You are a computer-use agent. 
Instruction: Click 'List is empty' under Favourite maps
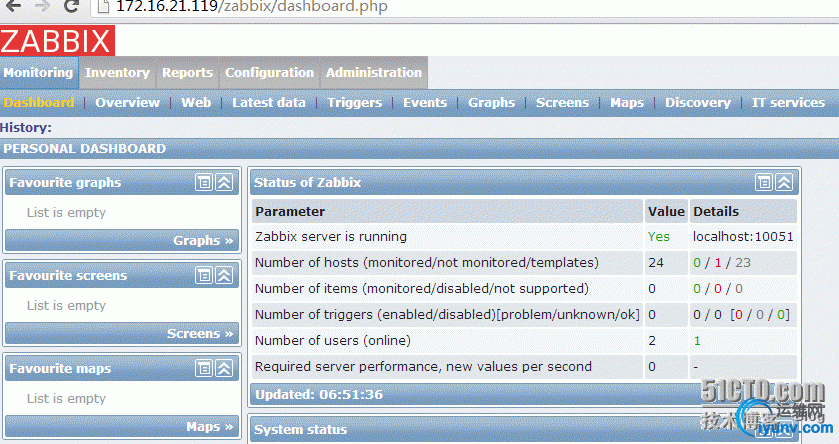(66, 399)
